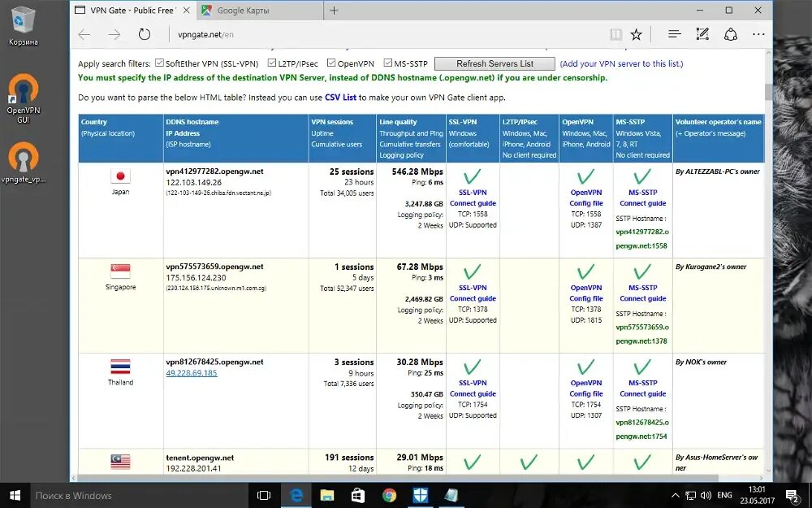Add page to favorites star icon
This screenshot has width=812, height=508.
(636, 35)
